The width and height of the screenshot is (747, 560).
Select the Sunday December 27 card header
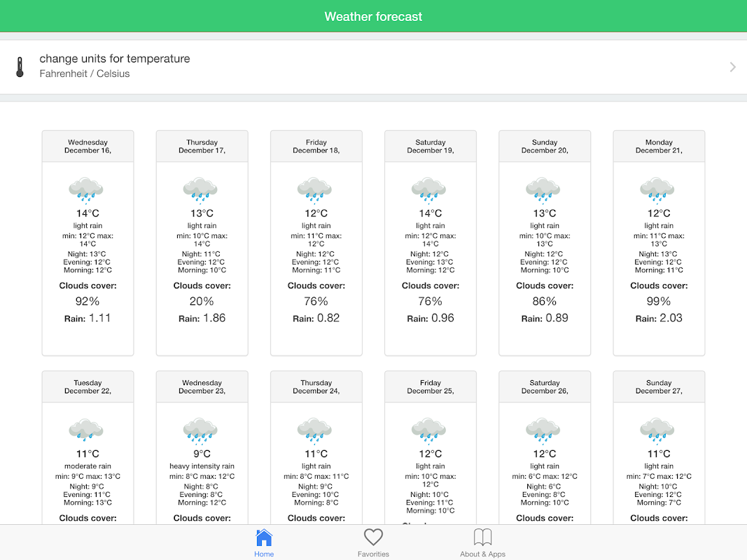tap(659, 386)
